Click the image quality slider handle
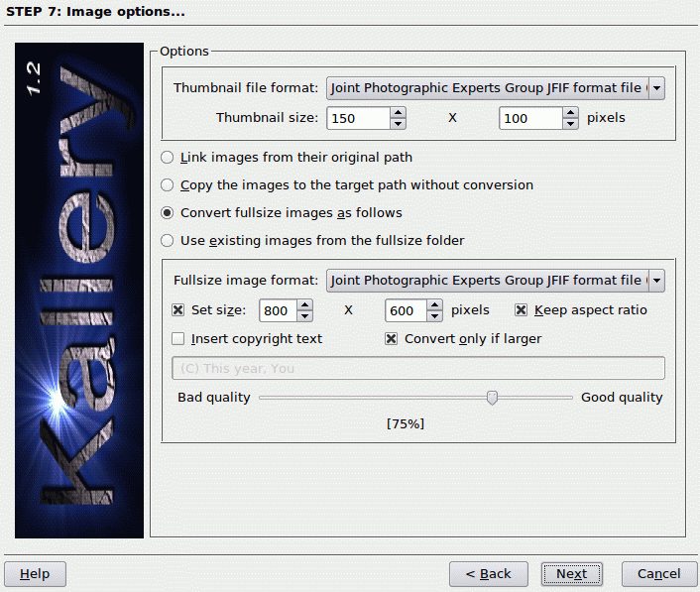This screenshot has width=700, height=592. click(x=492, y=398)
